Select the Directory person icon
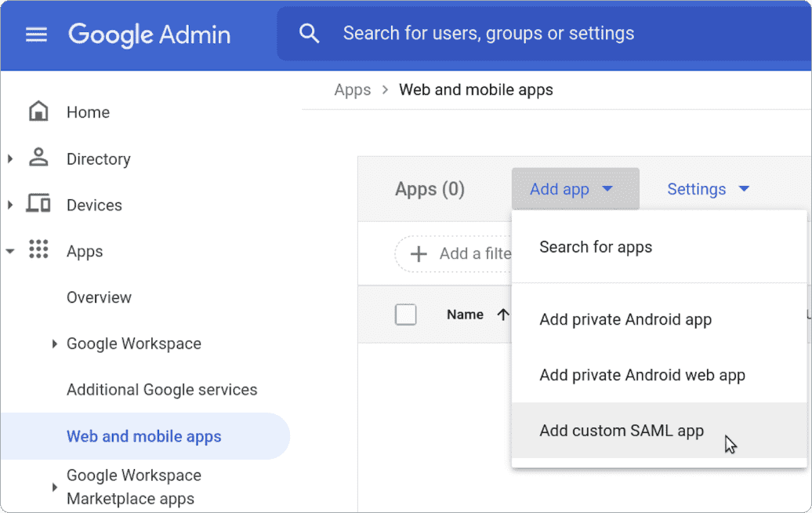Image resolution: width=812 pixels, height=513 pixels. [38, 158]
